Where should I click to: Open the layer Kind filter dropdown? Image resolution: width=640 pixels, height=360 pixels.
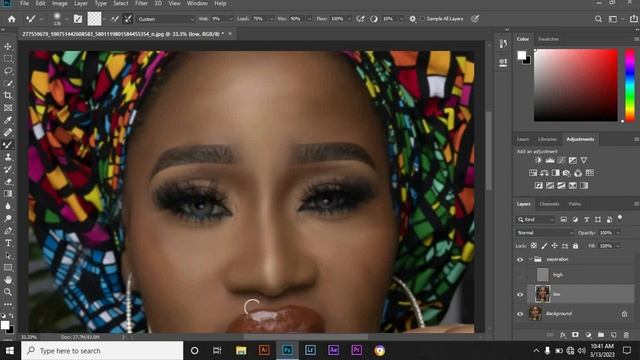(535, 220)
